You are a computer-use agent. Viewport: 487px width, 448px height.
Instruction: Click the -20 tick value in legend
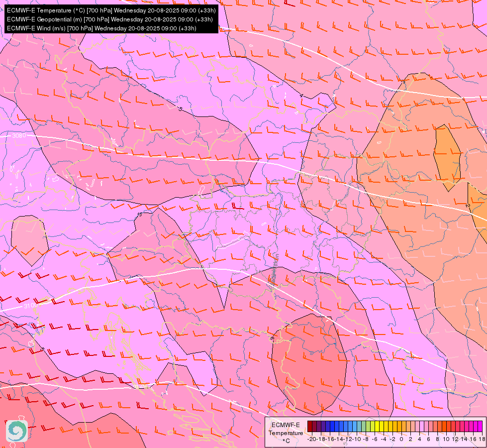pos(311,439)
